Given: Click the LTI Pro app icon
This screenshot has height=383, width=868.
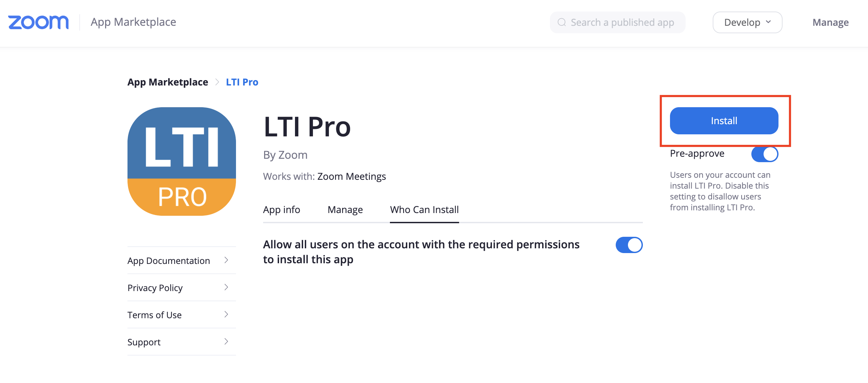Looking at the screenshot, I should point(182,161).
